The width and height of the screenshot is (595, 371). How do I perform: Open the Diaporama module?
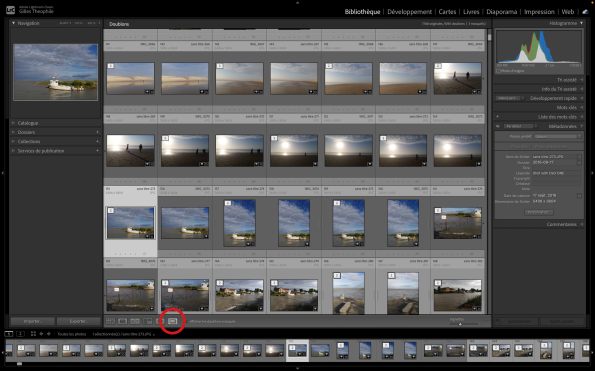502,12
